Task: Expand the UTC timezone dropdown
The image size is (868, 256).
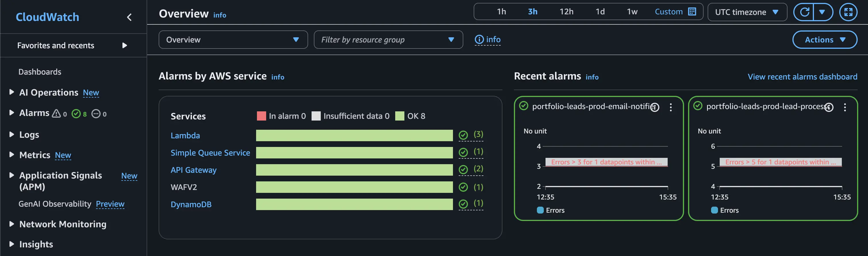Action: click(747, 12)
